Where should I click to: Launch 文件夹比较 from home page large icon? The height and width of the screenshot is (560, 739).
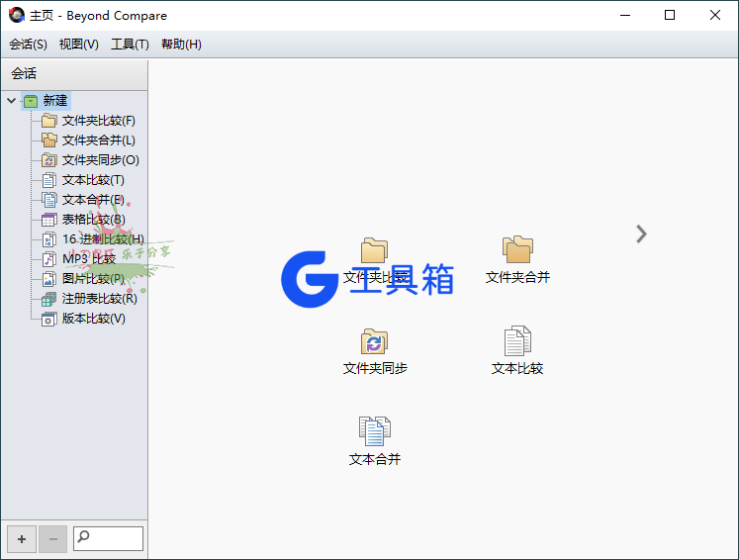click(374, 250)
